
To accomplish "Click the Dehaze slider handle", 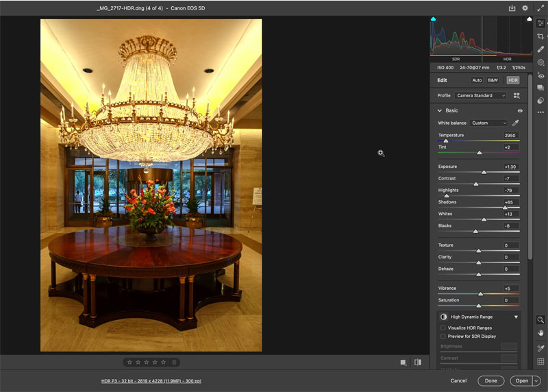I will tap(479, 275).
